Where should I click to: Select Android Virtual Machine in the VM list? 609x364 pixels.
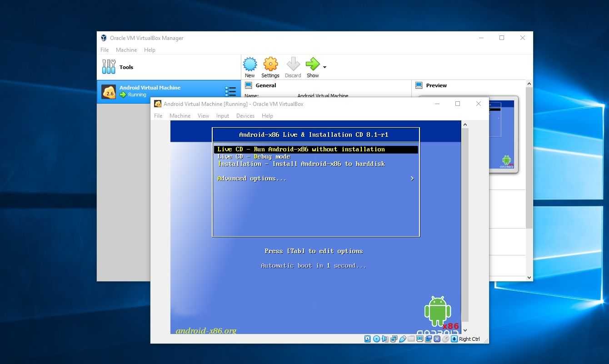pos(169,91)
